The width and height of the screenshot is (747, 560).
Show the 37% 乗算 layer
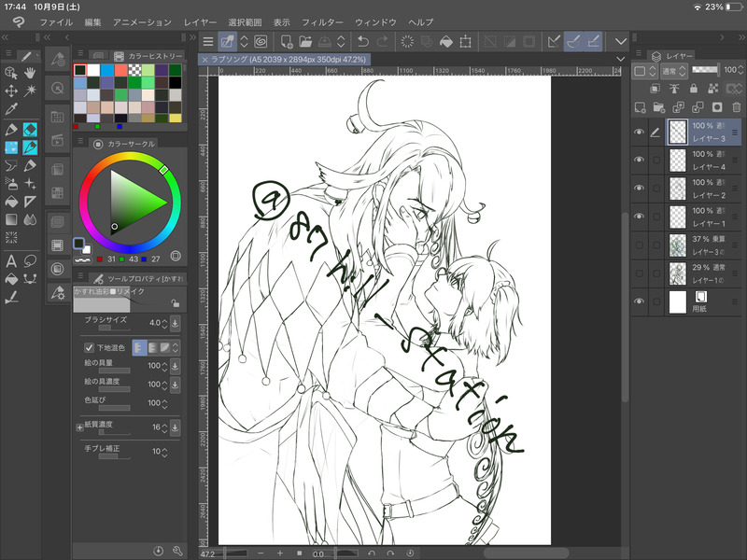640,245
